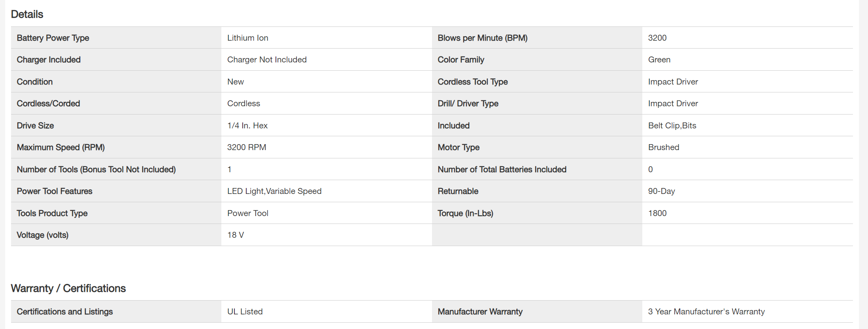Click the UL Listed certification value

pyautogui.click(x=245, y=312)
